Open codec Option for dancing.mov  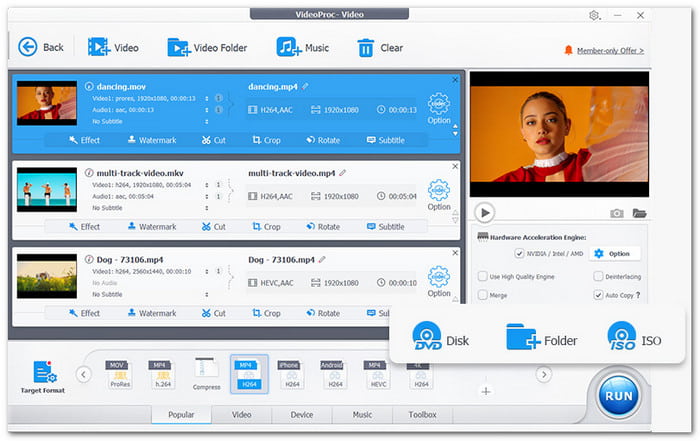(439, 108)
